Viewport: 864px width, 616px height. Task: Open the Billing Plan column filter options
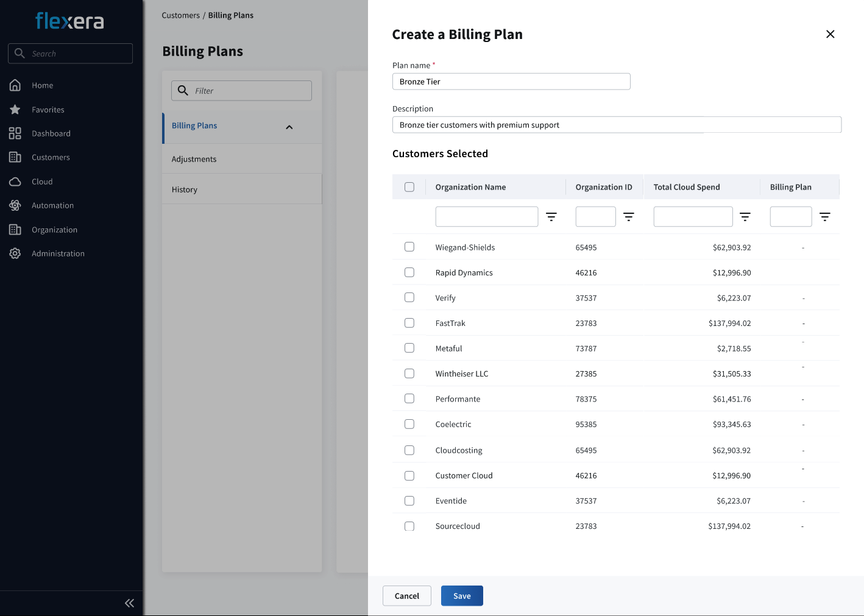click(x=824, y=217)
